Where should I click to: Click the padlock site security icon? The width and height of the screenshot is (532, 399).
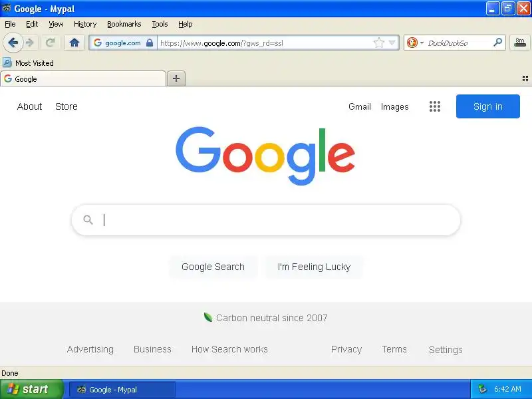pos(150,43)
